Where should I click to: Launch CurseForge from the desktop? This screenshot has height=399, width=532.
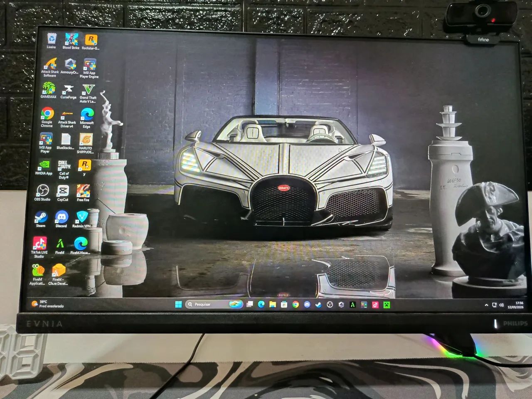coord(69,92)
